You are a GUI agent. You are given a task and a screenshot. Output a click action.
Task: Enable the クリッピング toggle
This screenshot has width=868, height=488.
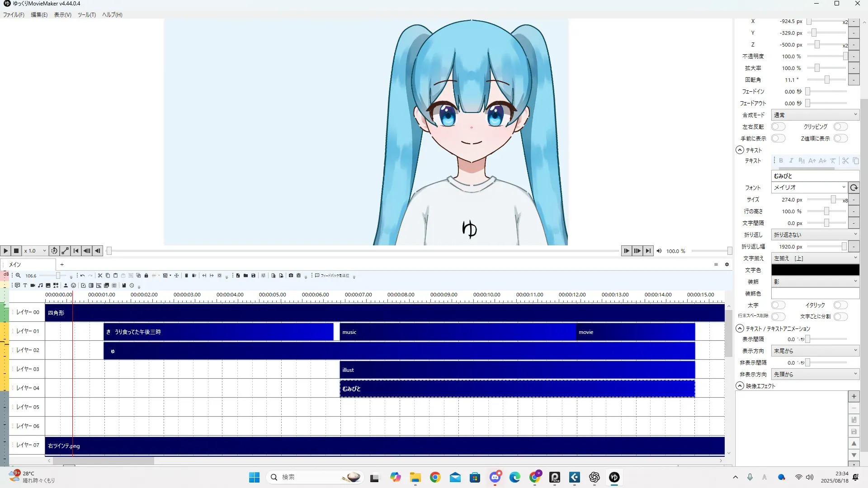tap(840, 127)
